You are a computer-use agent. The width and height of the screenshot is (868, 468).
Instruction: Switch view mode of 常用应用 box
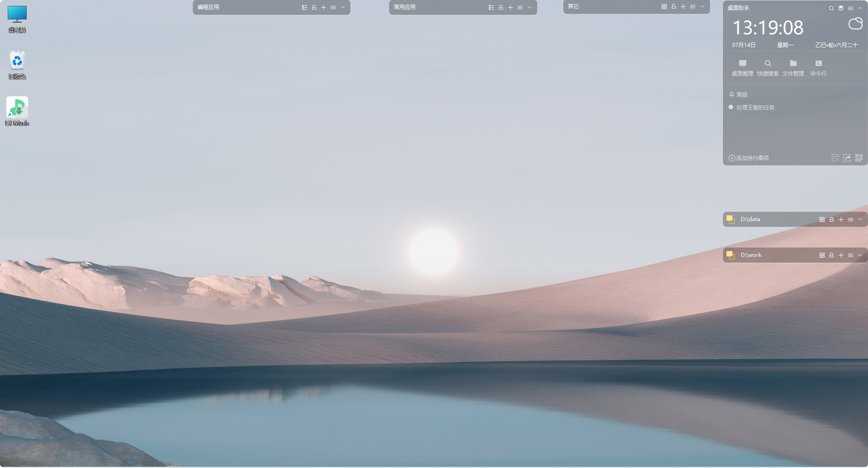click(491, 7)
